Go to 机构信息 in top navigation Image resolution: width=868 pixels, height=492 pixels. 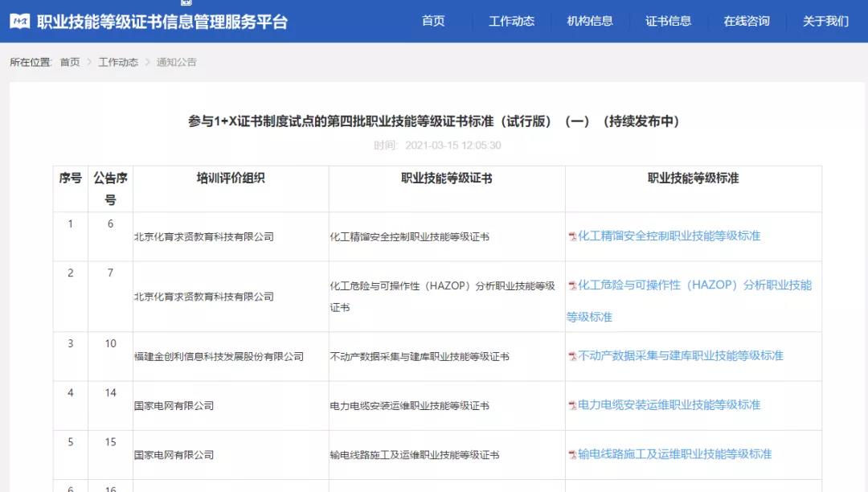590,21
